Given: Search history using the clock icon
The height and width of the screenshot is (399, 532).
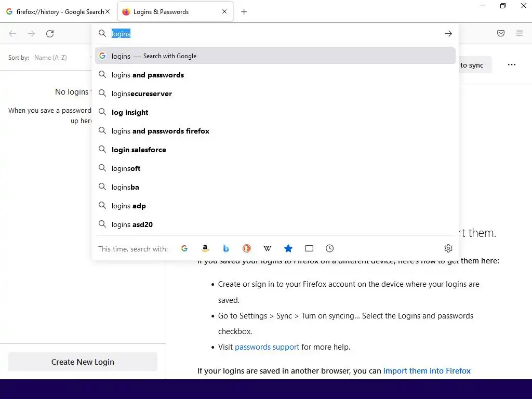Looking at the screenshot, I should pos(330,248).
